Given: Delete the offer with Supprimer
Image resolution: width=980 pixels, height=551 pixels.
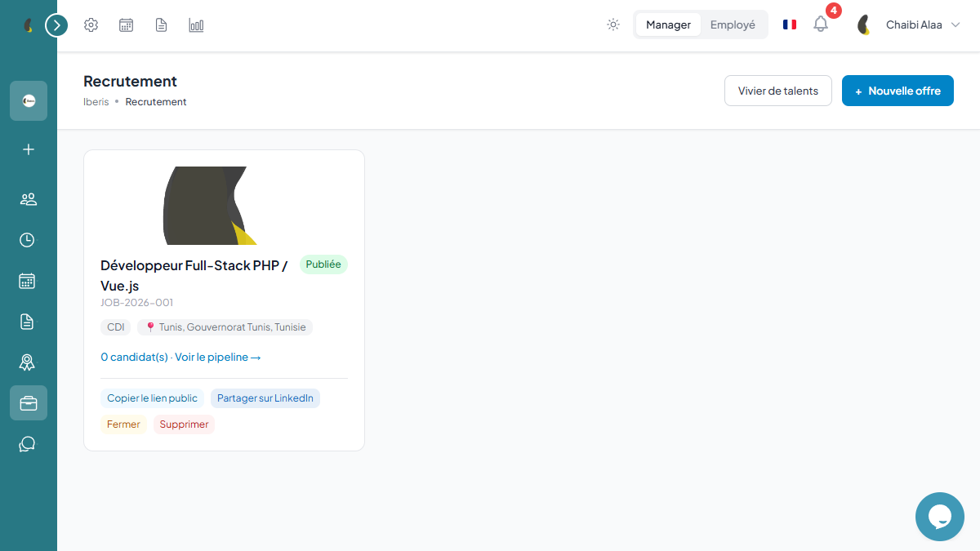Looking at the screenshot, I should click(184, 424).
